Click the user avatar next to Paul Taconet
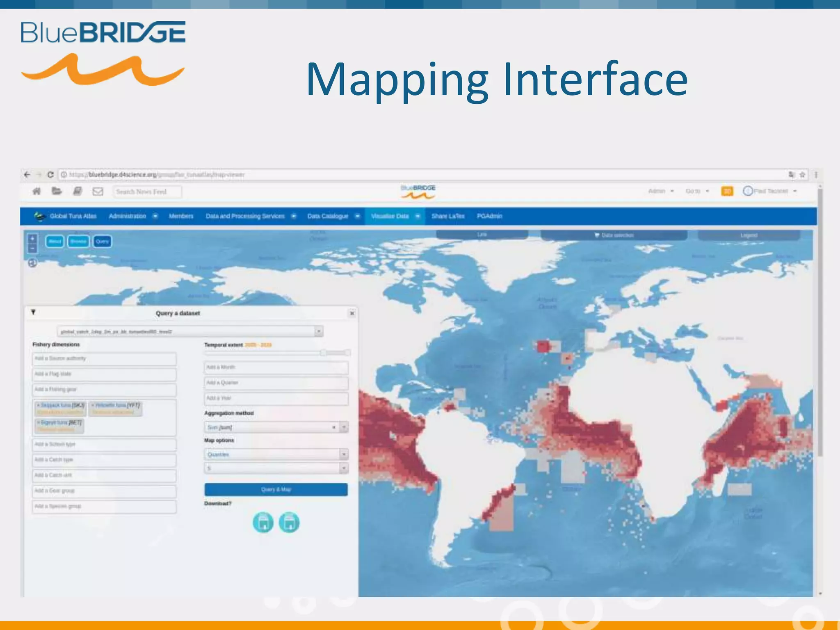The image size is (840, 630). point(748,191)
